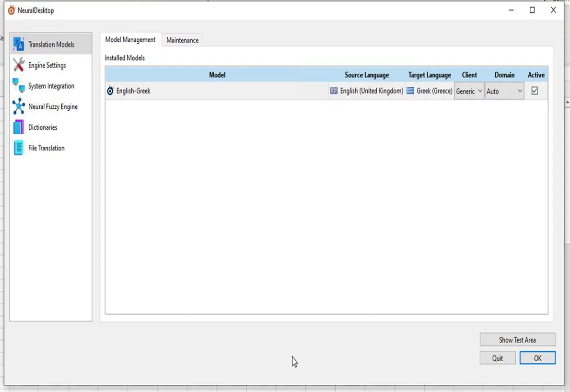This screenshot has width=570, height=392.
Task: Click the Show Test Area button
Action: (x=517, y=340)
